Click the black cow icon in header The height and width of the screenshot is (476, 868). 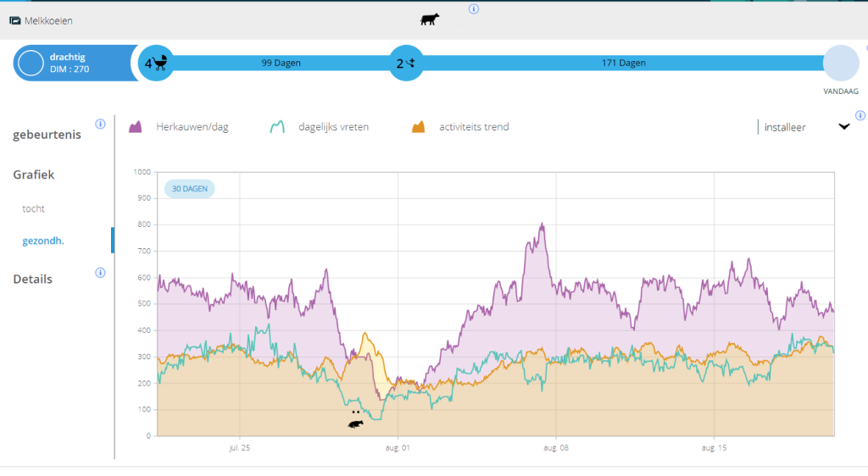click(430, 19)
